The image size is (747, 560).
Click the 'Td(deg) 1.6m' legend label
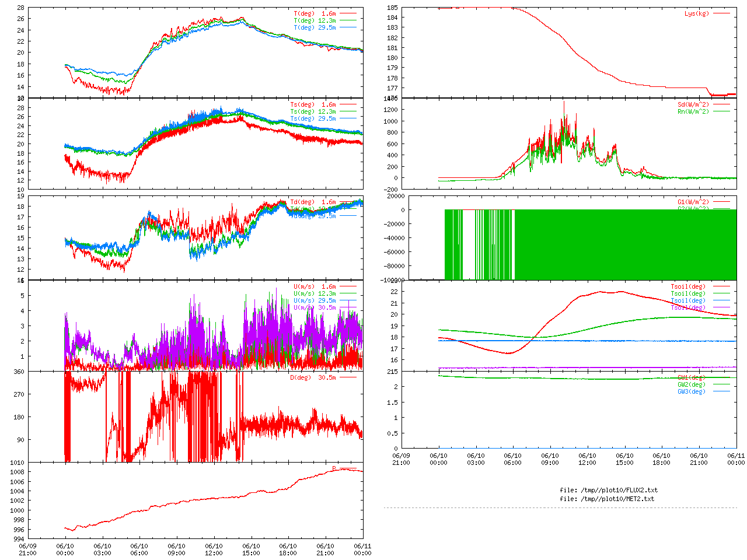(x=313, y=202)
